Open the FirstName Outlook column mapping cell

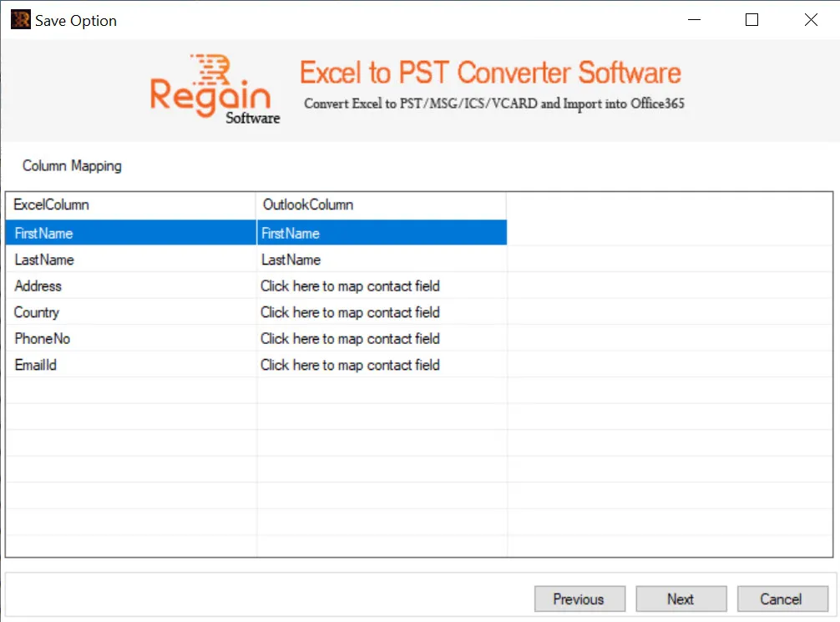click(x=382, y=233)
